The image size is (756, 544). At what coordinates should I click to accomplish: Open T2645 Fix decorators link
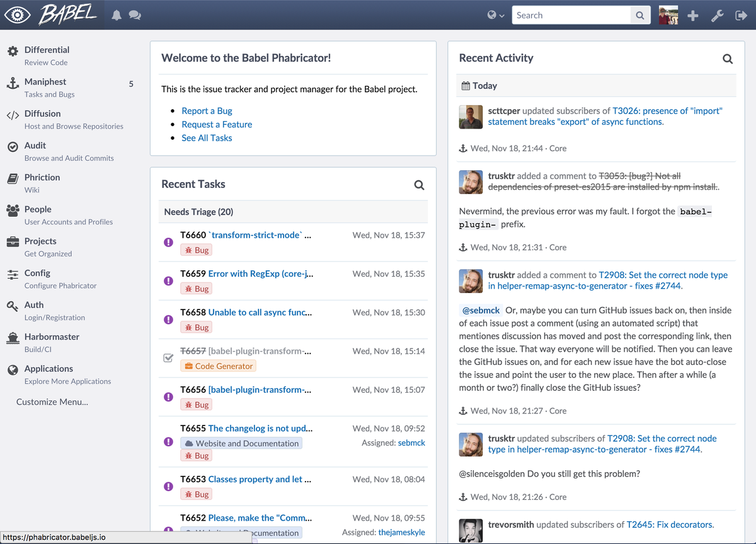tap(670, 524)
